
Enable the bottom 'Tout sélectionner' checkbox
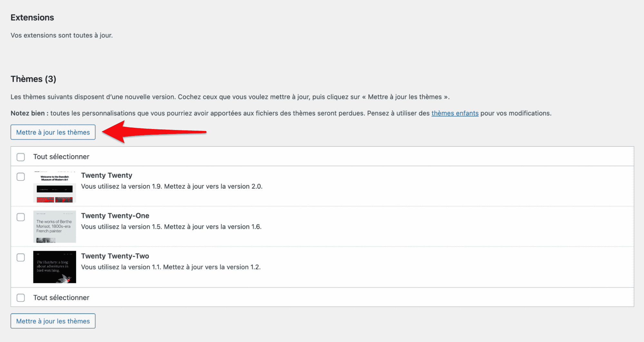[x=21, y=297]
